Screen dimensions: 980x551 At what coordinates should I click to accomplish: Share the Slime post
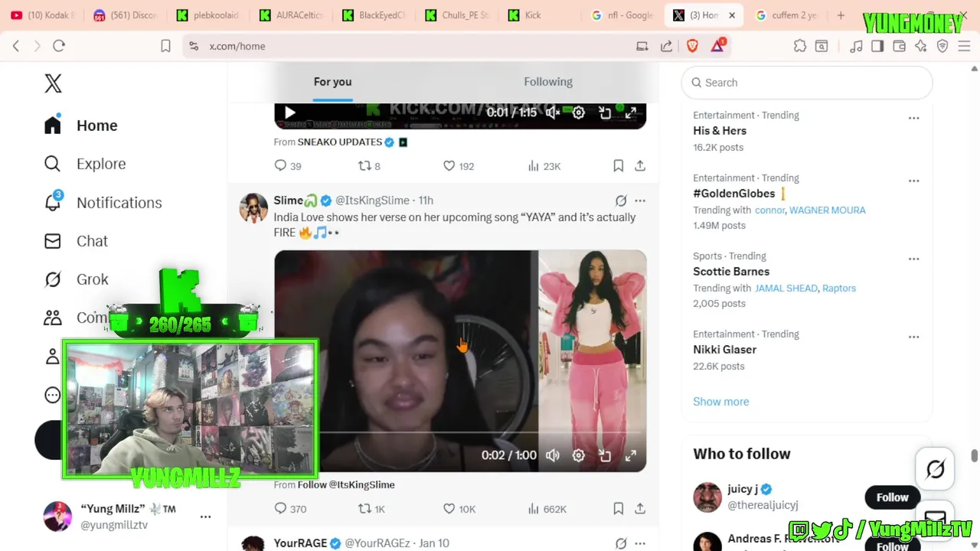click(640, 509)
